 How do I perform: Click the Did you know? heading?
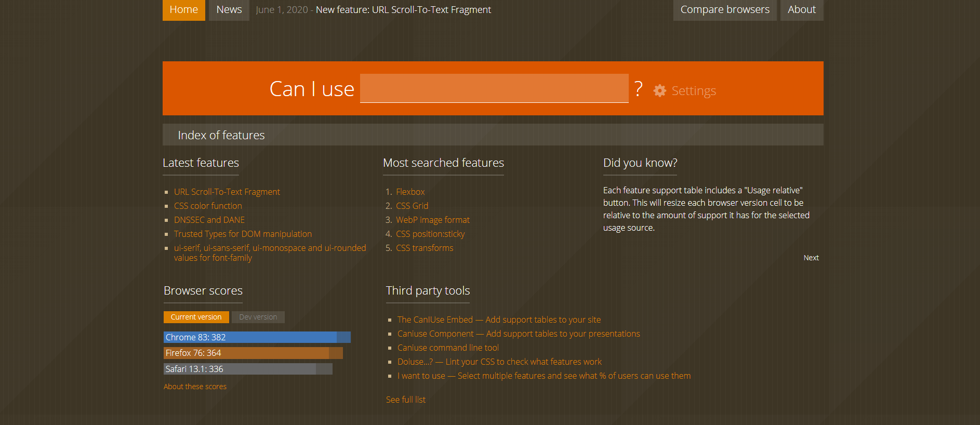point(640,163)
